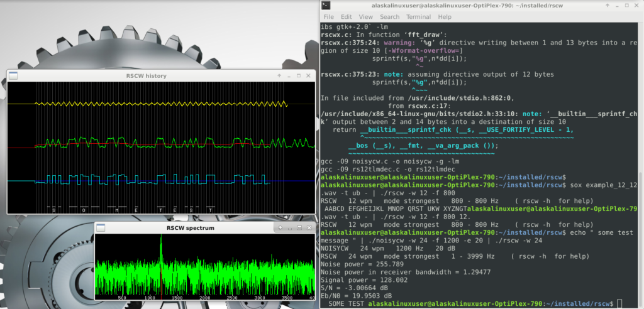644x309 pixels.
Task: Click the RSCW history window menu icon
Action: tap(13, 75)
